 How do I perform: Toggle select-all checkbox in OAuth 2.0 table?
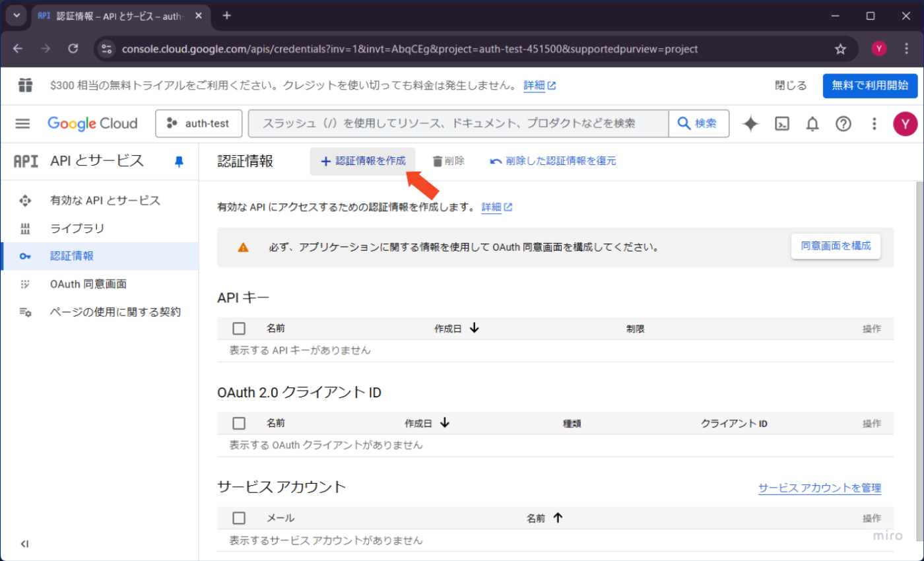coord(239,423)
